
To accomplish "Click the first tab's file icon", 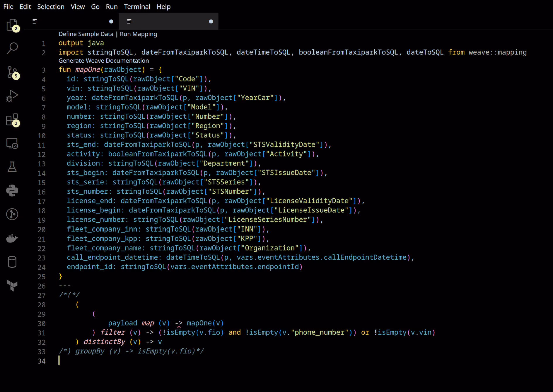I will point(35,21).
